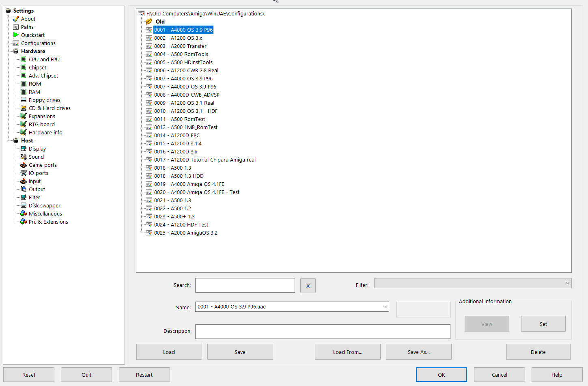Select the Host section header
This screenshot has width=588, height=386.
tap(27, 140)
